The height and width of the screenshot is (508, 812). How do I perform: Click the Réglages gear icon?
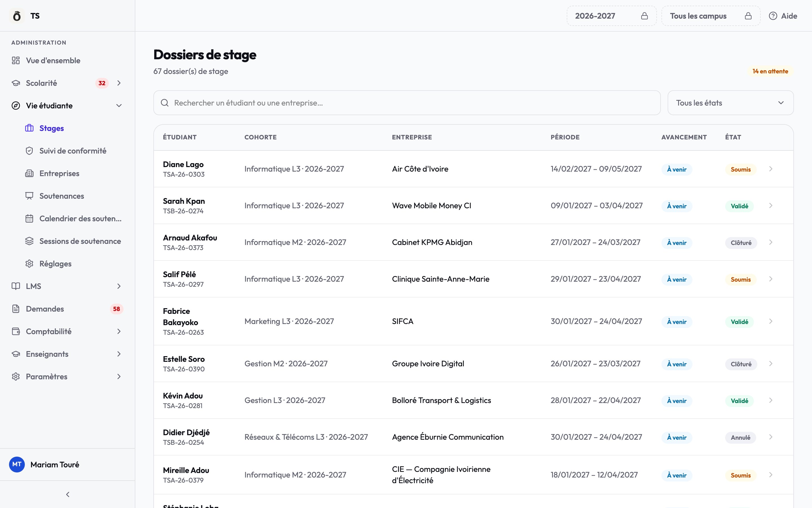point(30,264)
